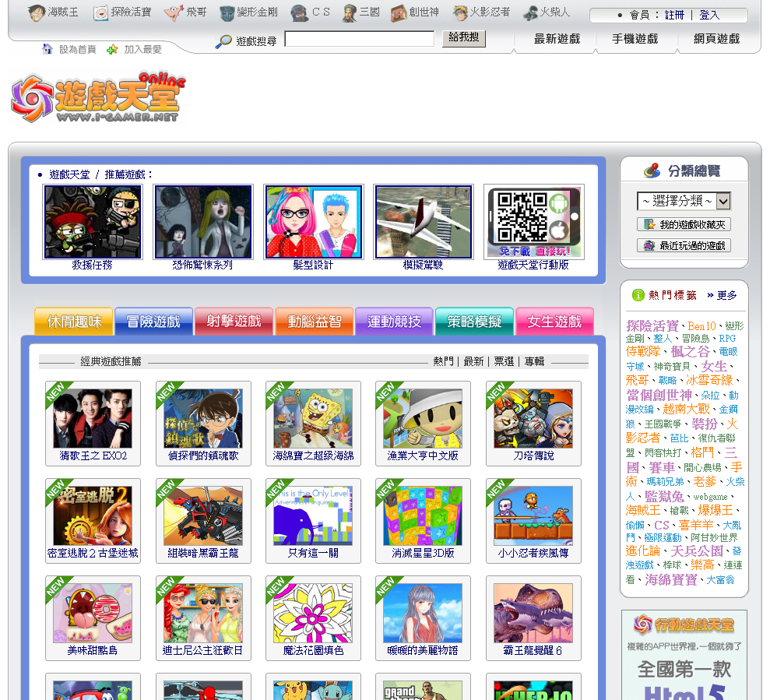Open the 偵探們的鎮魂歌 game thumbnail
This screenshot has height=700, width=770.
(202, 419)
